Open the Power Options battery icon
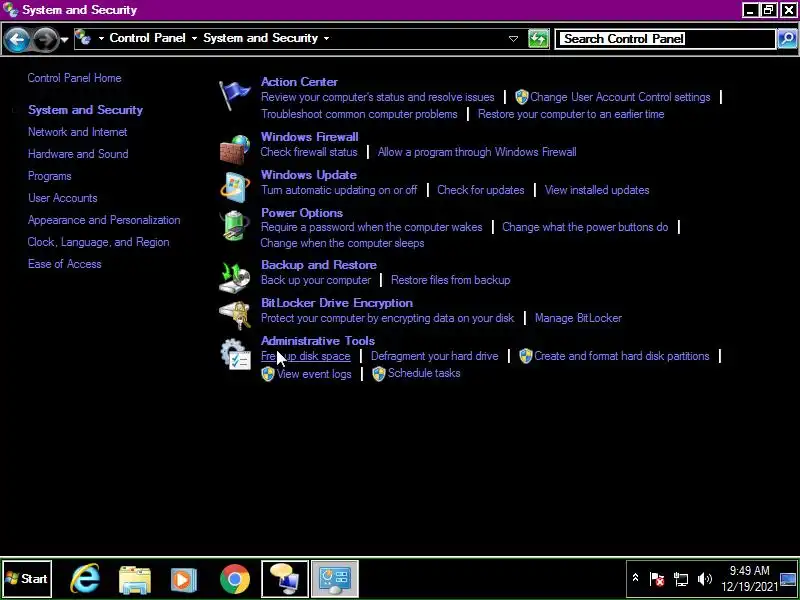The width and height of the screenshot is (800, 600). coord(235,225)
